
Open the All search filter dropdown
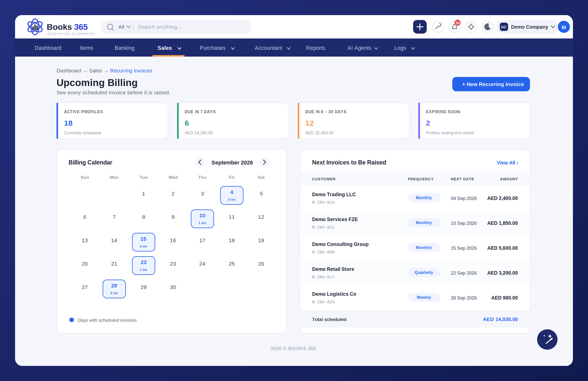(x=124, y=27)
